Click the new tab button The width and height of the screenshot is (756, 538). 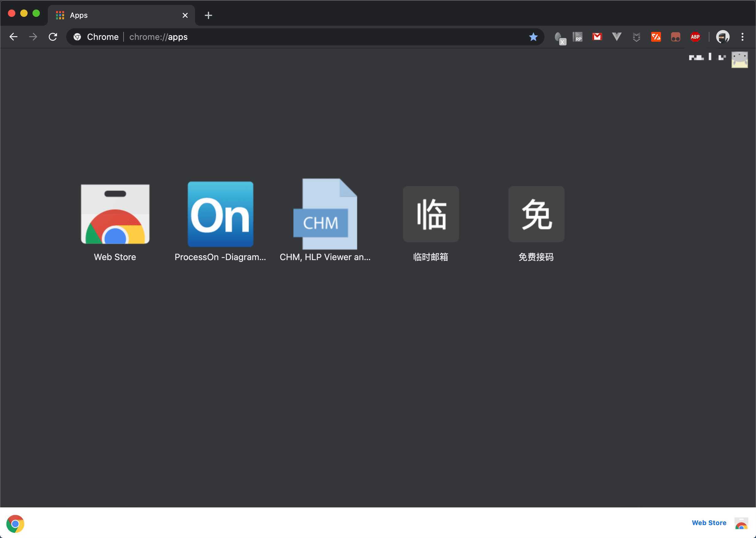[x=208, y=14]
